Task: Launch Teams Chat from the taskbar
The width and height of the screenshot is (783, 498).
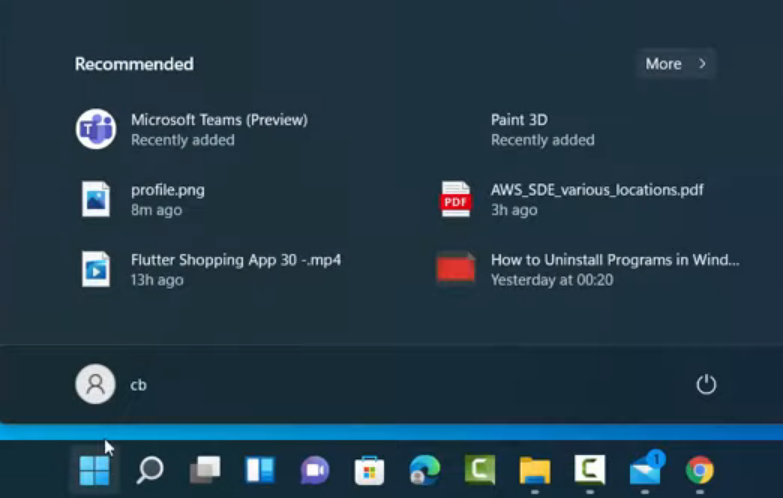Action: pyautogui.click(x=315, y=470)
